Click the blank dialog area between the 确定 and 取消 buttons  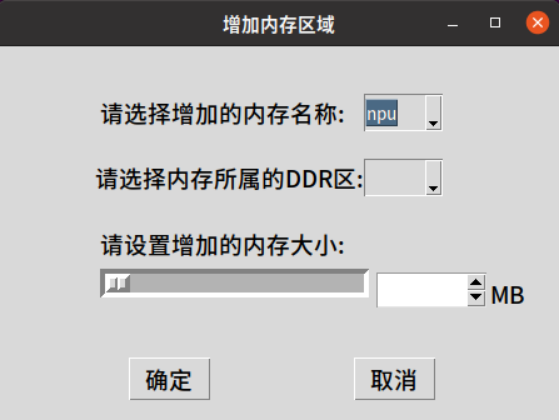coord(282,379)
